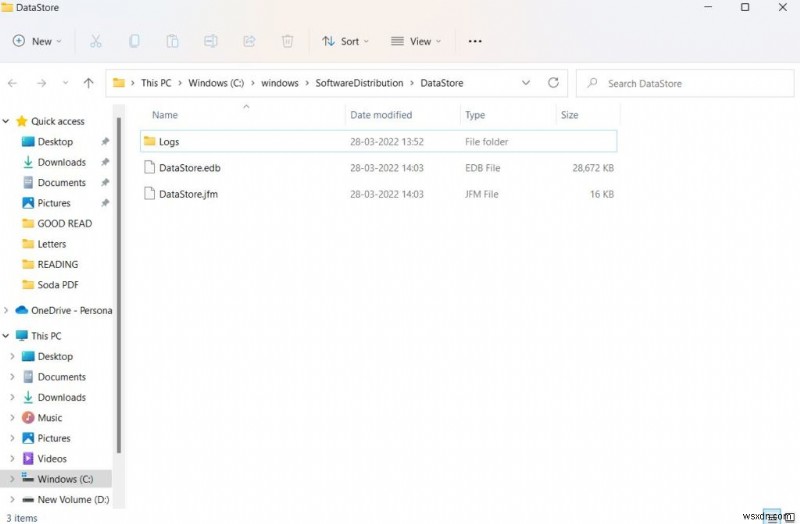Select the DataStore.jfm file icon

[149, 193]
